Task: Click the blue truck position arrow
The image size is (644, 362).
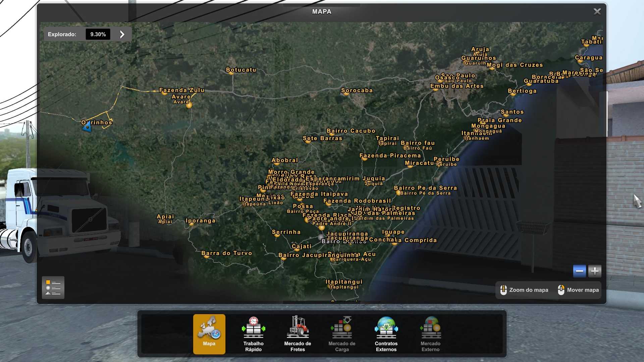Action: 87,127
